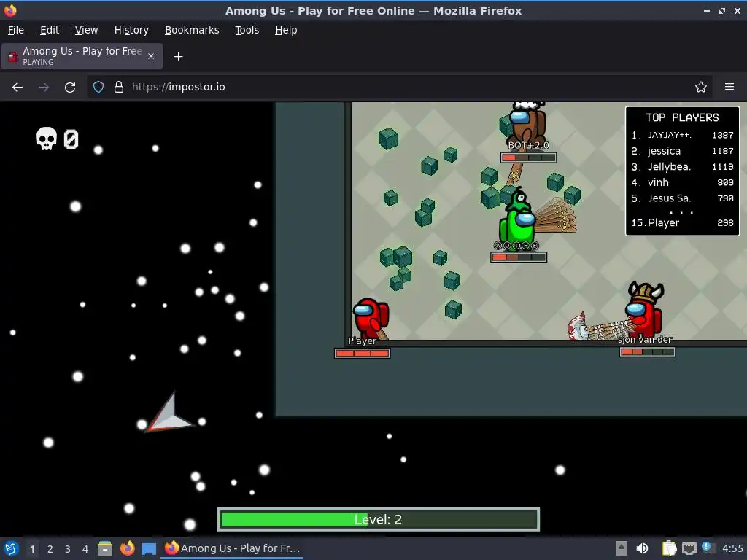Open the Firefox hamburger menu
The width and height of the screenshot is (747, 560).
click(x=729, y=87)
